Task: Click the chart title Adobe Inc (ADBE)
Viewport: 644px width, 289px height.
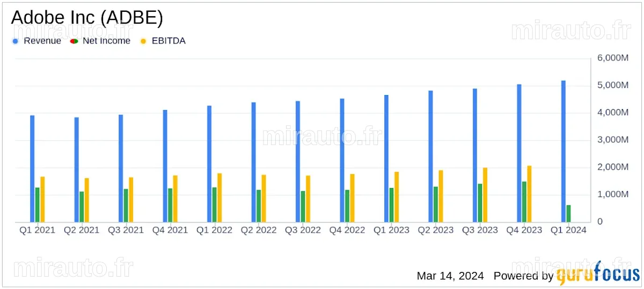Action: [x=87, y=18]
